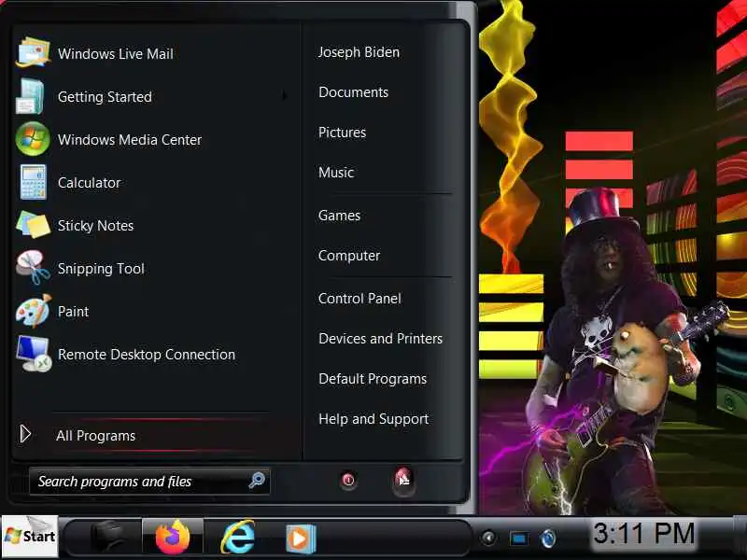This screenshot has height=560, width=747.
Task: Click the 3:11 PM taskbar clock
Action: pyautogui.click(x=644, y=533)
